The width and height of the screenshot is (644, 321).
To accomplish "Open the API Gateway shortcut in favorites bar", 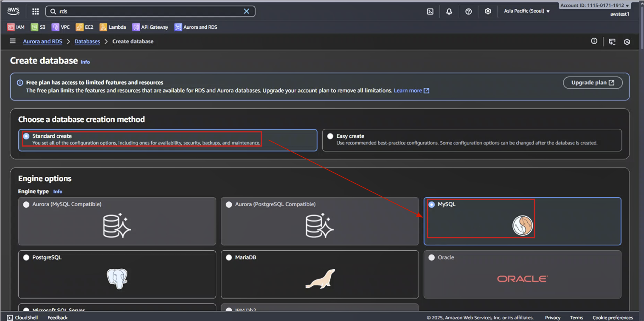I will 150,27.
